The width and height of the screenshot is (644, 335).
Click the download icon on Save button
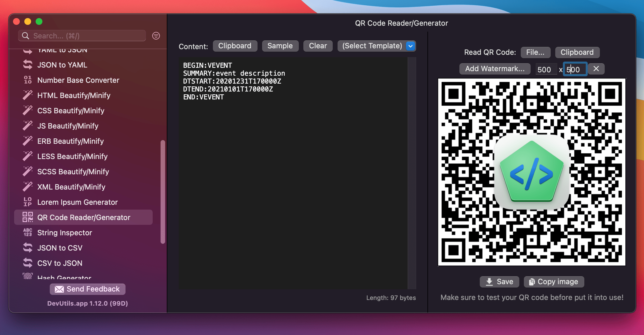(489, 282)
